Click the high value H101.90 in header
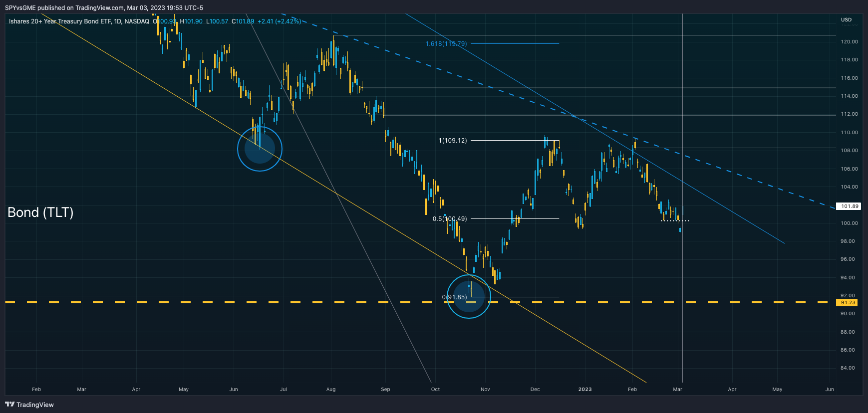The height and width of the screenshot is (413, 868). [x=191, y=21]
